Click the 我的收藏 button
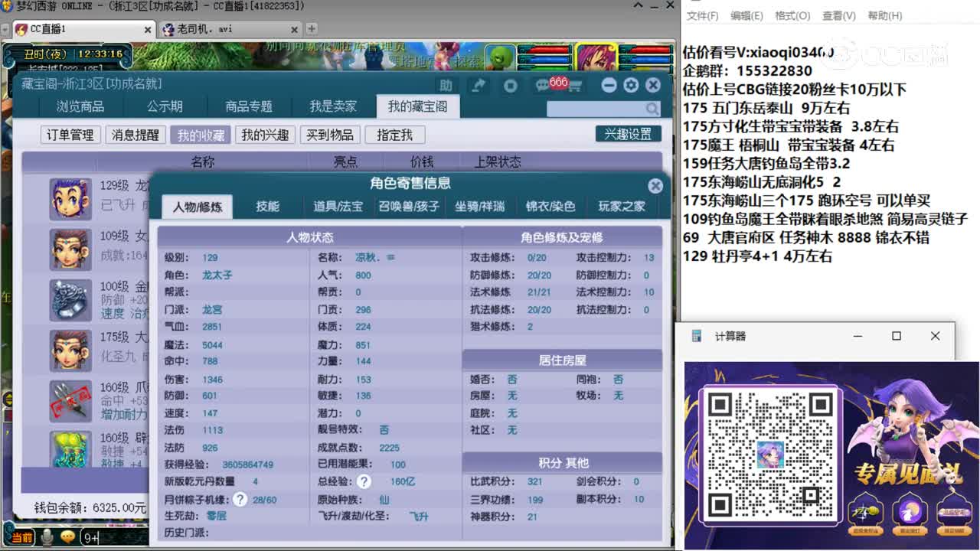This screenshot has width=980, height=551. pyautogui.click(x=201, y=135)
